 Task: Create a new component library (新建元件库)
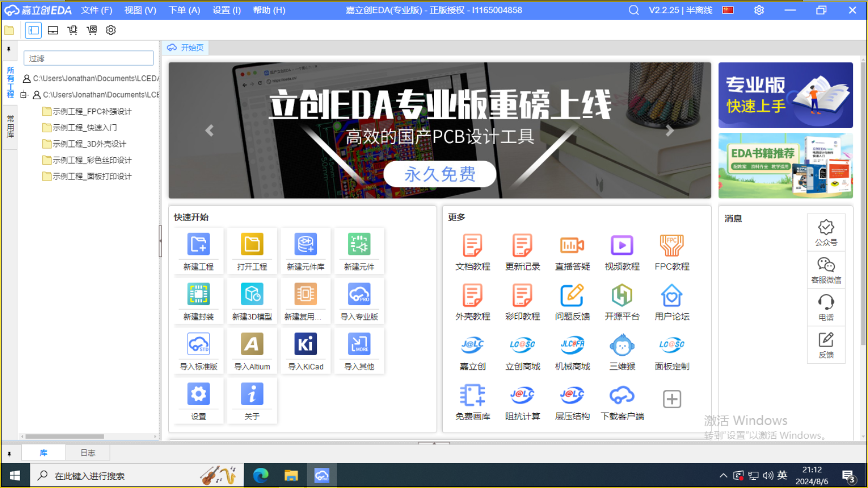point(305,245)
